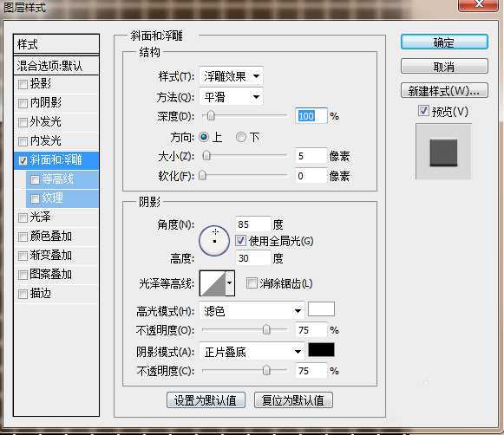Select 混合选项:默认 in the list

(56, 66)
